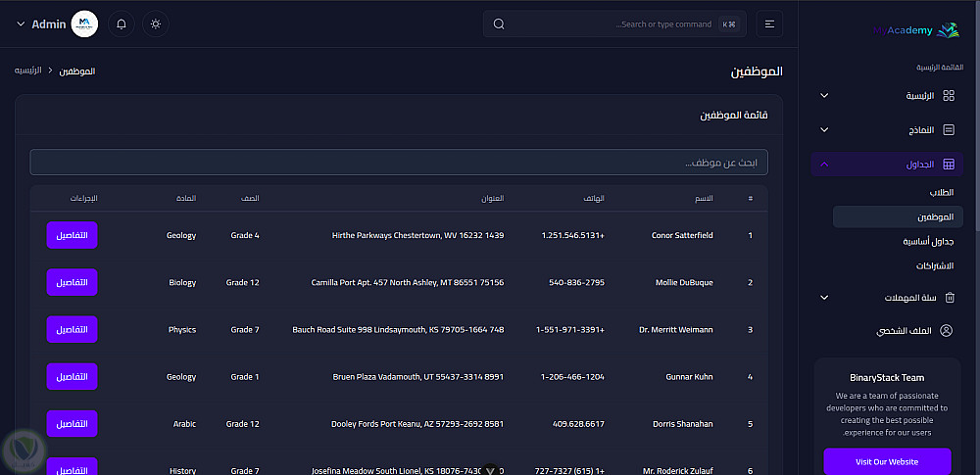The image size is (980, 475).
Task: Click the قائمة الموظفين card title
Action: tap(733, 116)
